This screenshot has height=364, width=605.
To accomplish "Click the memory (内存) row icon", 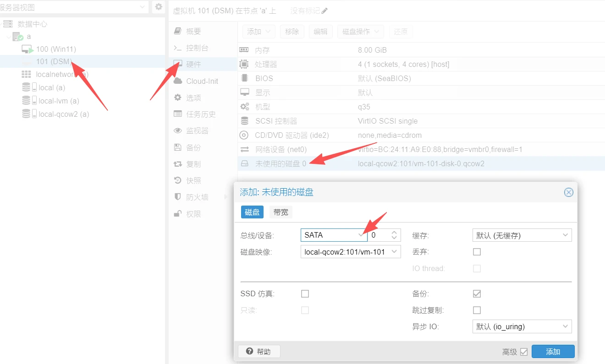I will click(x=244, y=50).
